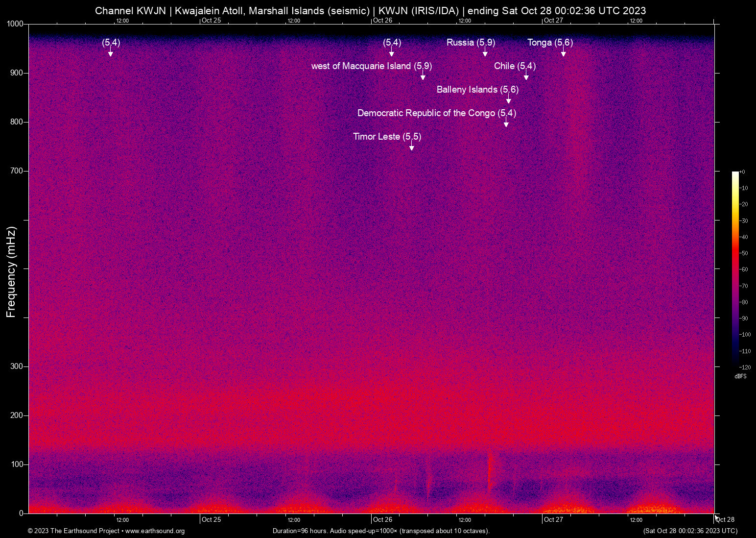The image size is (756, 538).
Task: Click arrow marker under Timor Leste (5.5)
Action: [412, 146]
